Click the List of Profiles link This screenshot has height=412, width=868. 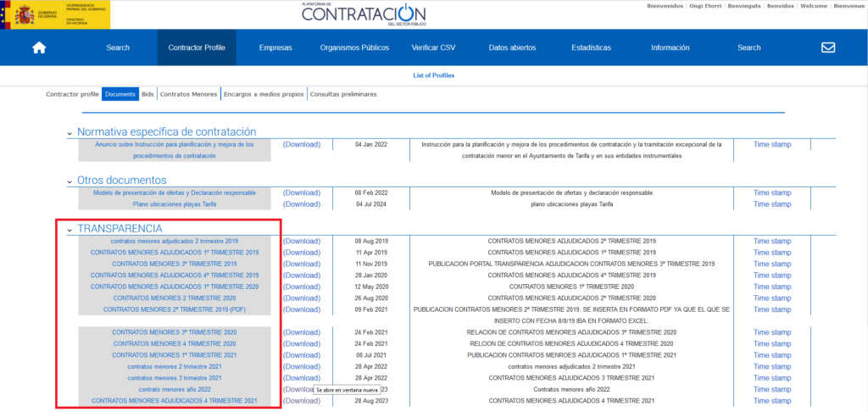point(433,75)
